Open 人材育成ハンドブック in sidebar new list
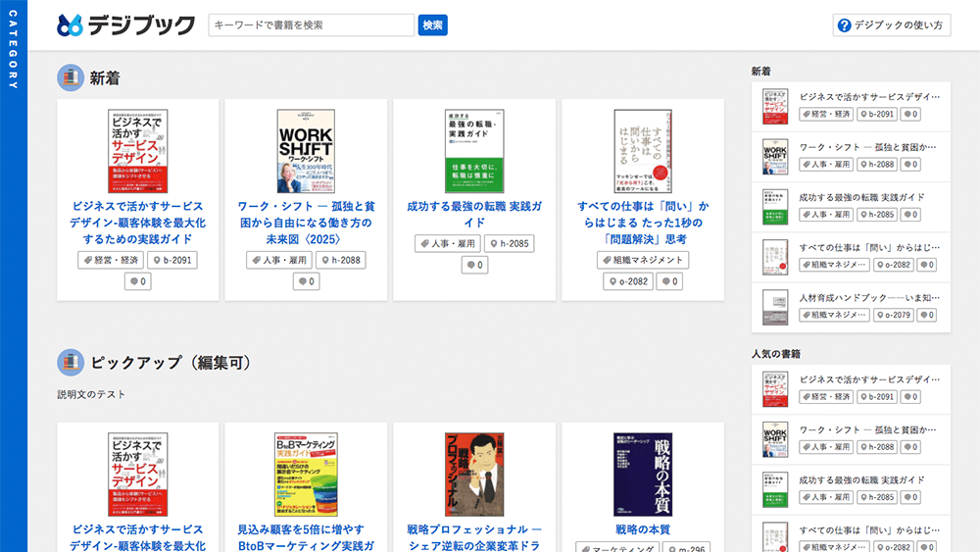Image resolution: width=980 pixels, height=552 pixels. click(869, 297)
